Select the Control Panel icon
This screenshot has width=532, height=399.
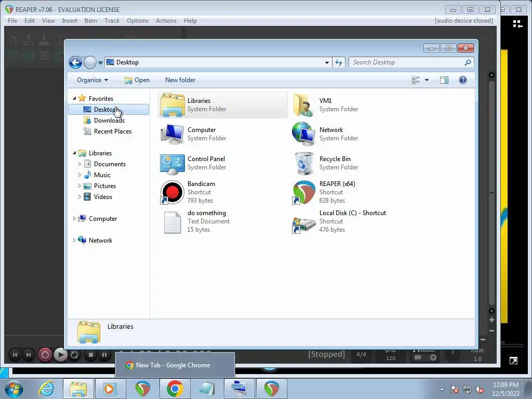(x=172, y=163)
